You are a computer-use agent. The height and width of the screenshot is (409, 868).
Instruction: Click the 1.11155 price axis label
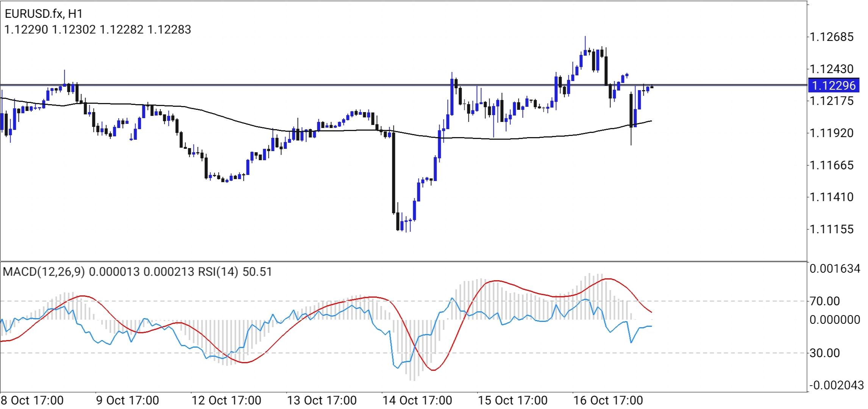click(831, 229)
